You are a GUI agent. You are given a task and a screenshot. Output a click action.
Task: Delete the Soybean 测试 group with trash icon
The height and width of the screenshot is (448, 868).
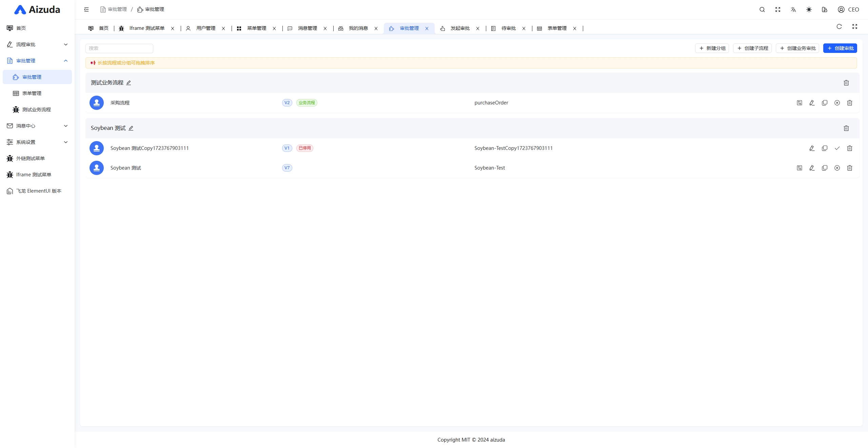[x=846, y=128]
